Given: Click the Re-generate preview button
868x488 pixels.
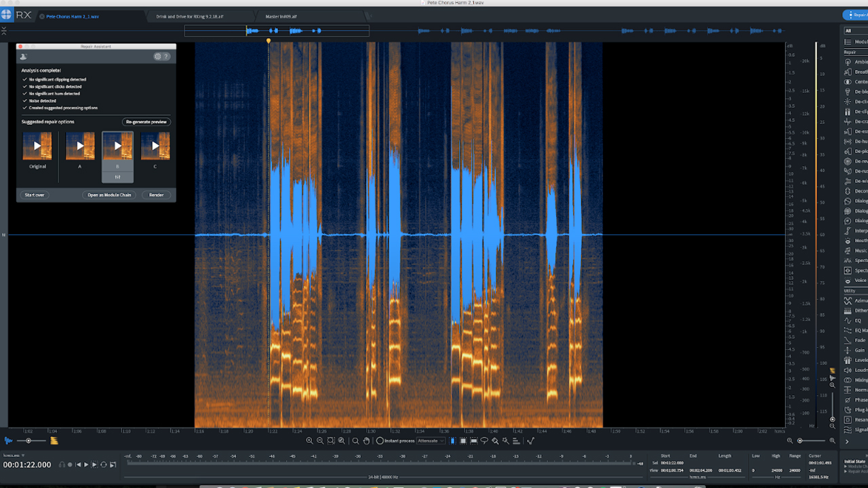Looking at the screenshot, I should click(x=146, y=122).
